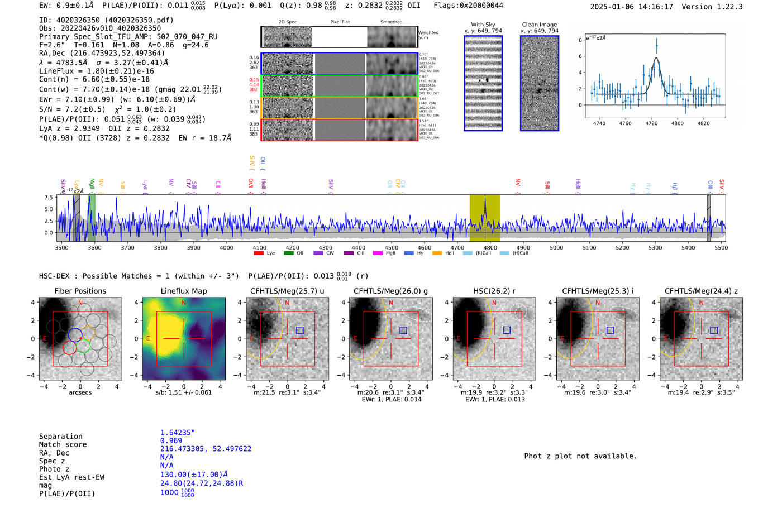Click the blue square marker in u-band cutout
The height and width of the screenshot is (532, 782).
coord(300,330)
